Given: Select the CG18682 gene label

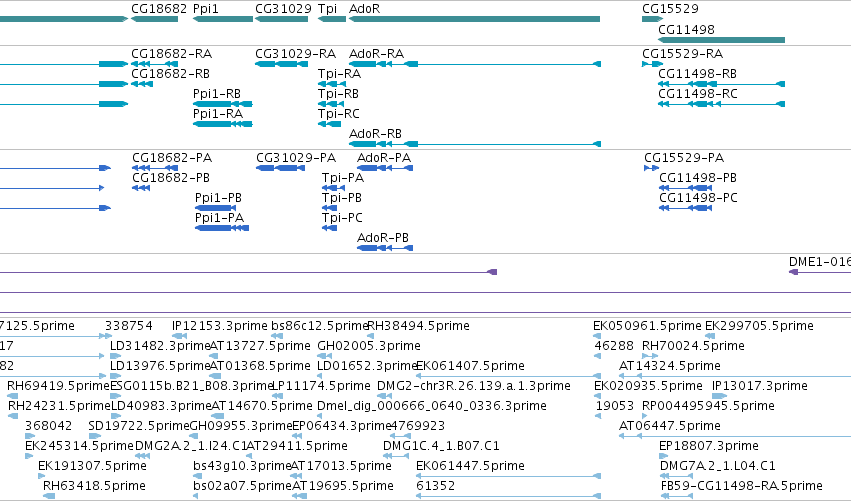Looking at the screenshot, I should pyautogui.click(x=159, y=9).
